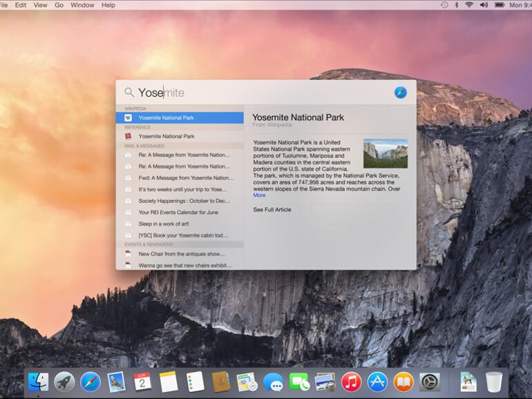The width and height of the screenshot is (532, 399).
Task: Click the Yosemite valley thumbnail image
Action: pyautogui.click(x=386, y=153)
